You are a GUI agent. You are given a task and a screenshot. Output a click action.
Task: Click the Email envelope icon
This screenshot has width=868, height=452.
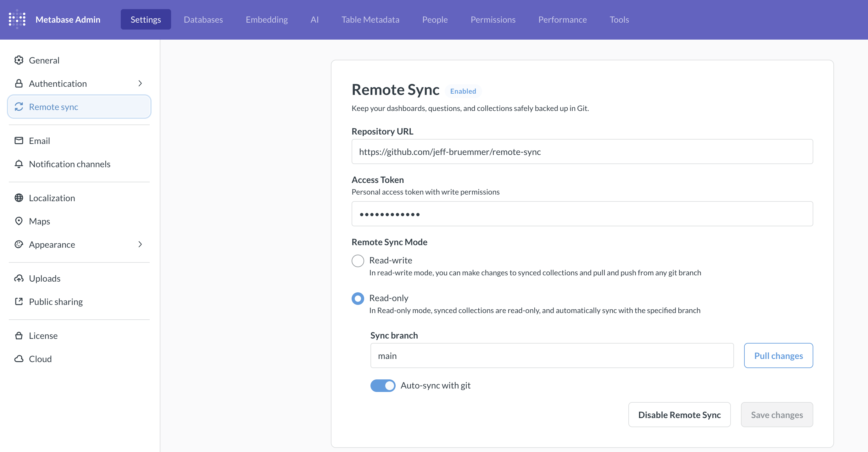point(19,141)
